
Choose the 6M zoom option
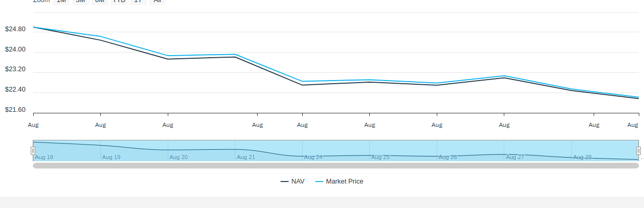[x=100, y=2]
